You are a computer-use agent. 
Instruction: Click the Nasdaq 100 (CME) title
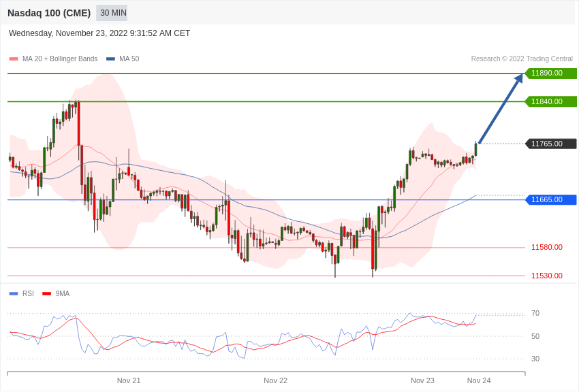tap(49, 13)
